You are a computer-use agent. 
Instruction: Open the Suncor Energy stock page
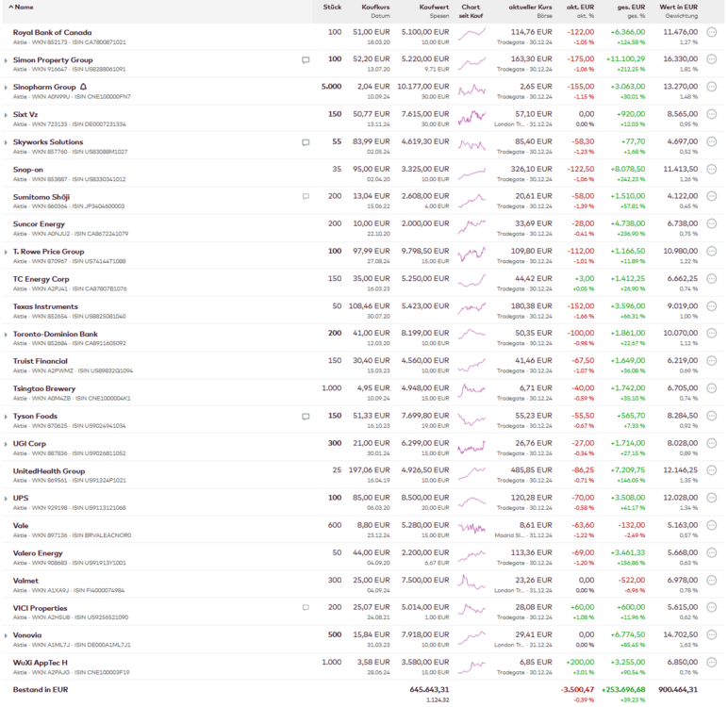(39, 223)
